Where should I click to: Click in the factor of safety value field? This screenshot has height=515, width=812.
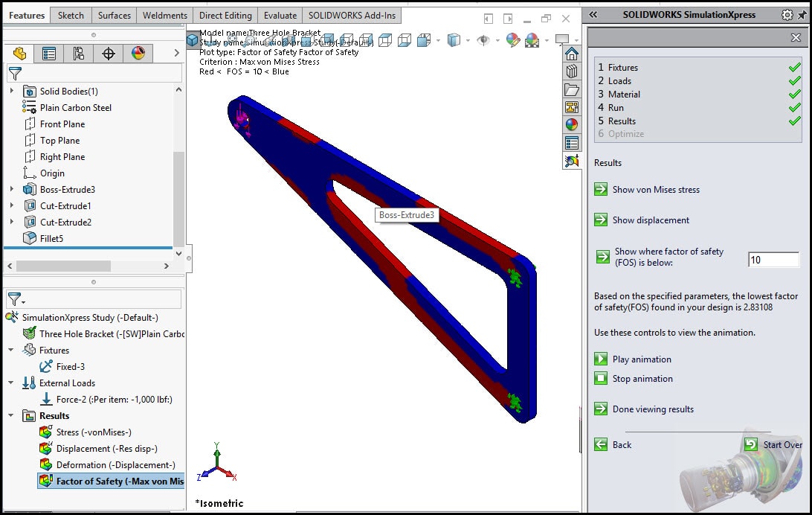[773, 260]
